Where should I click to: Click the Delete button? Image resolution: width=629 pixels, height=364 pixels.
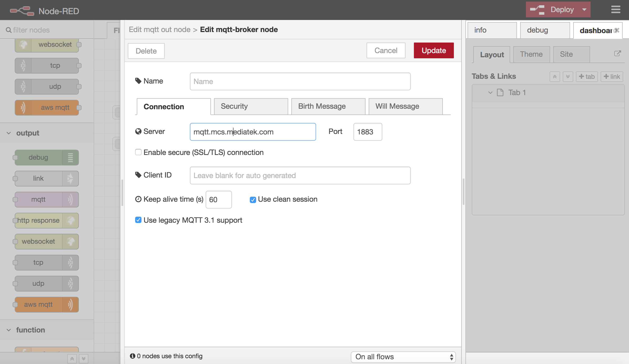[146, 51]
